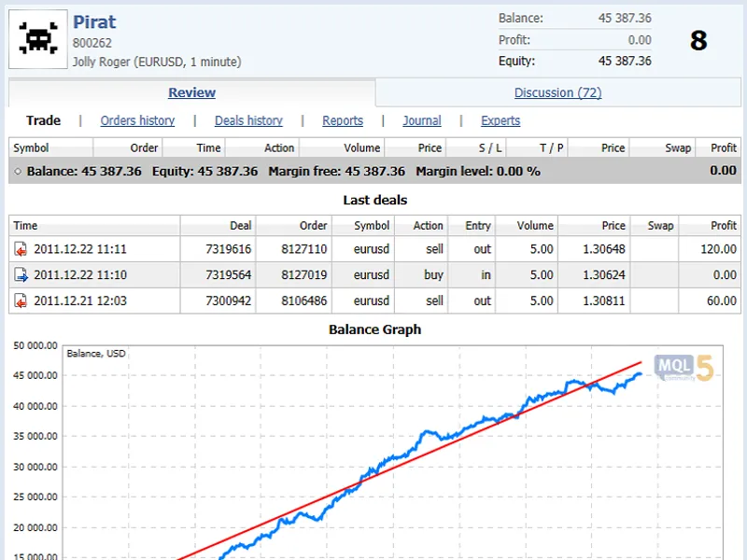Viewport: 747px width, 560px height.
Task: Click the buy-in icon for 2011.12.22 11:10 deal
Action: [x=21, y=274]
